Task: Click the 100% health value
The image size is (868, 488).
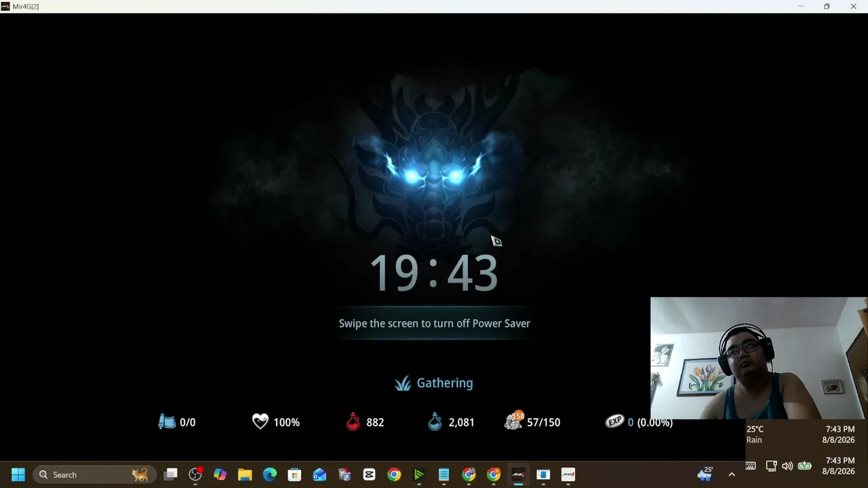Action: coord(287,422)
